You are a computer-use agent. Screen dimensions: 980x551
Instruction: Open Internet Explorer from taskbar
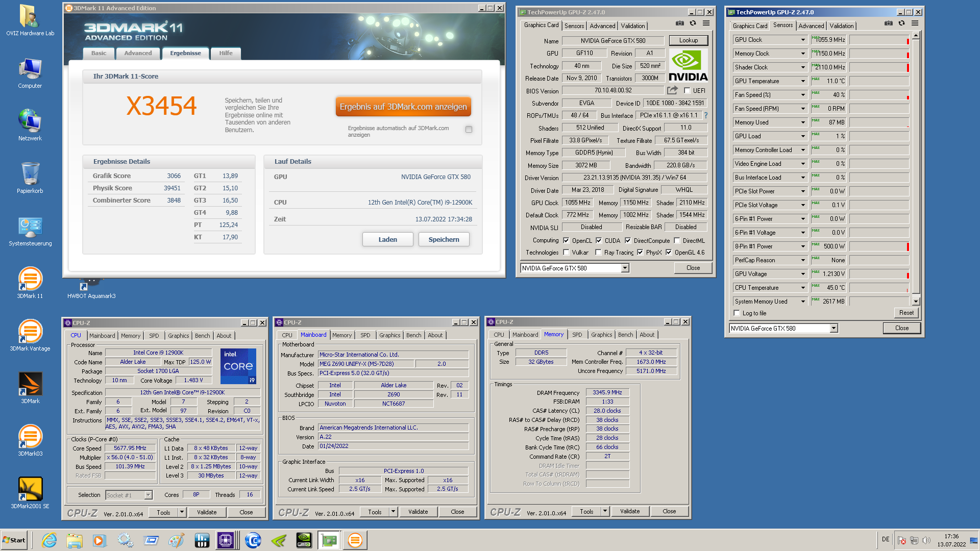pyautogui.click(x=49, y=540)
